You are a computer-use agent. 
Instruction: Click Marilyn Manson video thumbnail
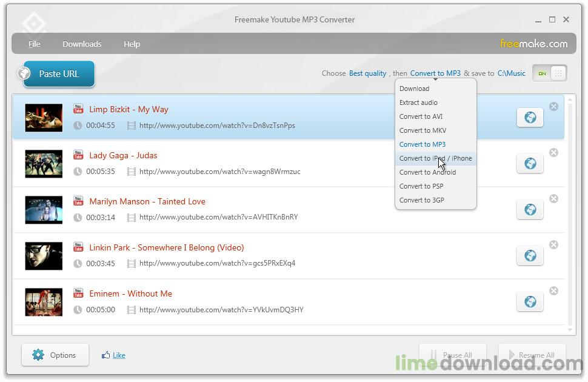pos(44,210)
